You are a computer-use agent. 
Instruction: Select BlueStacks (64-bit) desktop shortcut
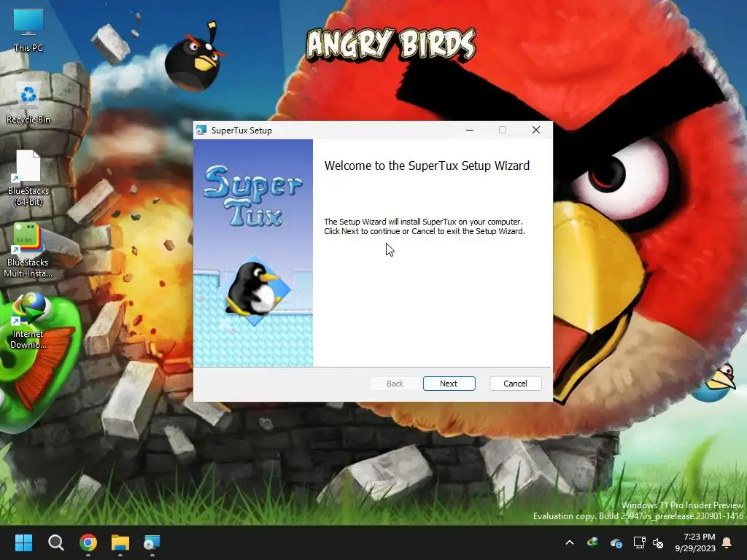[28, 178]
